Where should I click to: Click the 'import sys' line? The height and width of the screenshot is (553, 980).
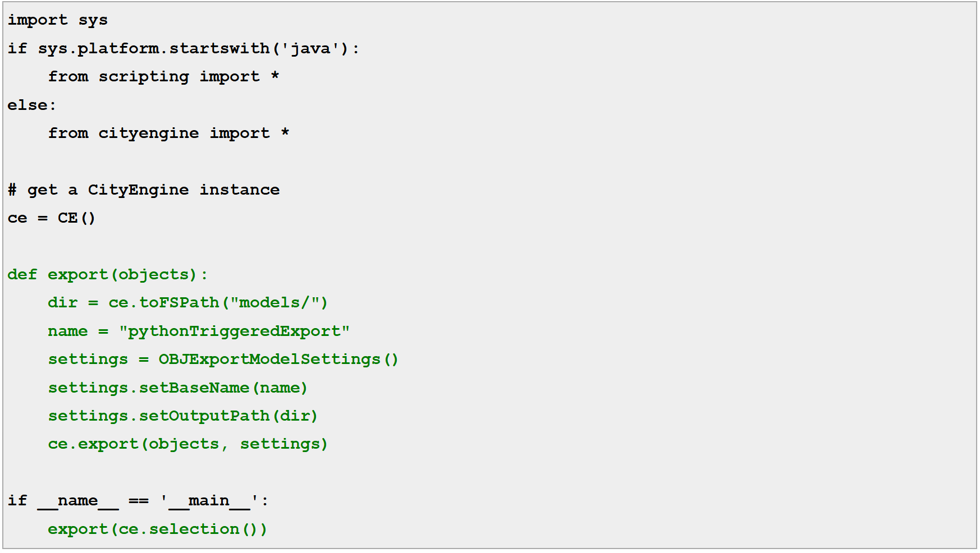pyautogui.click(x=57, y=20)
